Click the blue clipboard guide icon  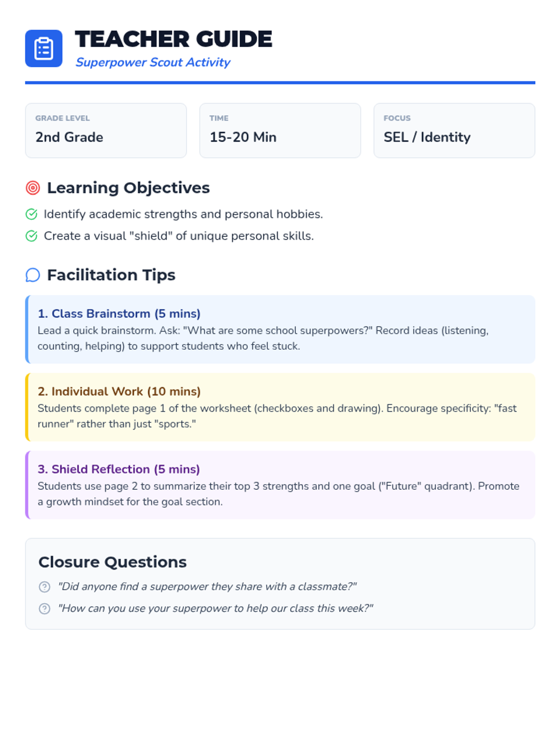click(x=43, y=49)
